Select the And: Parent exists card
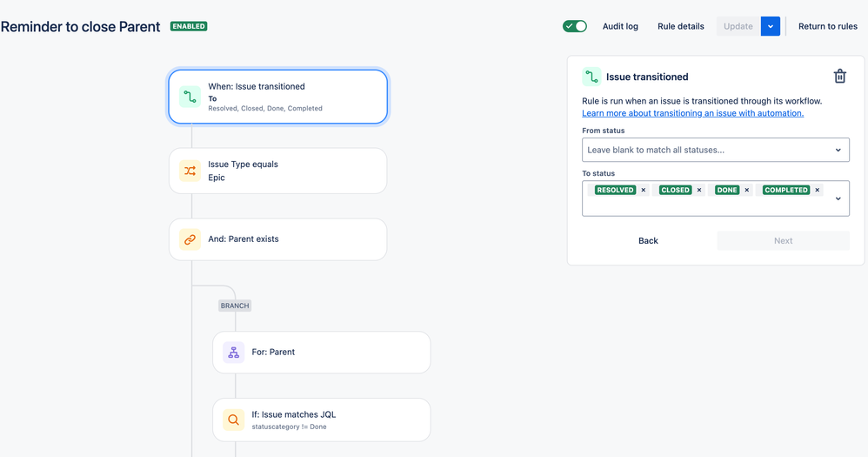The image size is (868, 457). pyautogui.click(x=278, y=239)
